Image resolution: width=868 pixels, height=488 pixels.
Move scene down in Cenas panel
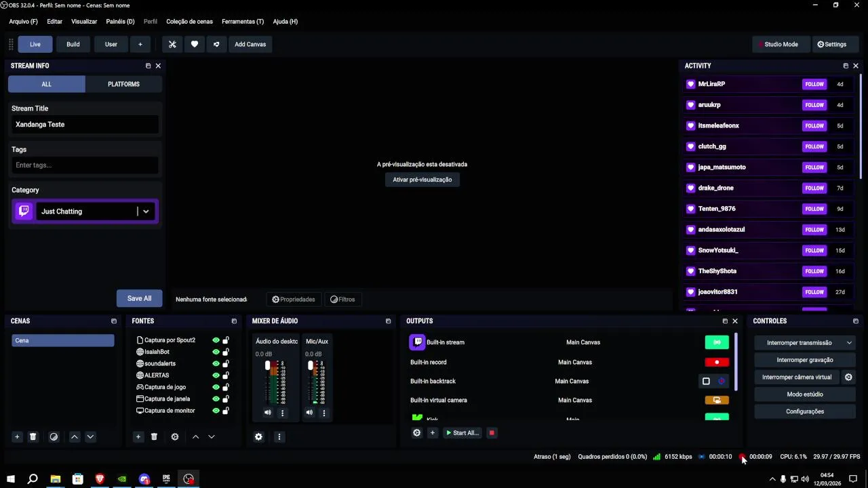coord(90,437)
